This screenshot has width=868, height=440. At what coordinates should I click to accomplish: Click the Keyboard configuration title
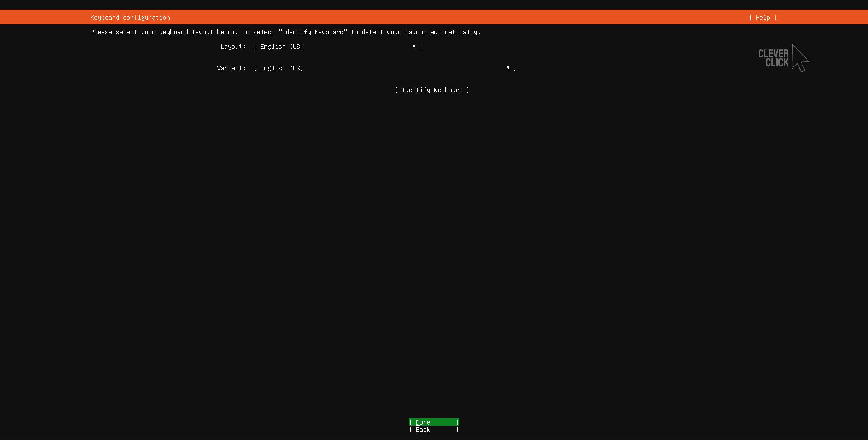pyautogui.click(x=130, y=18)
